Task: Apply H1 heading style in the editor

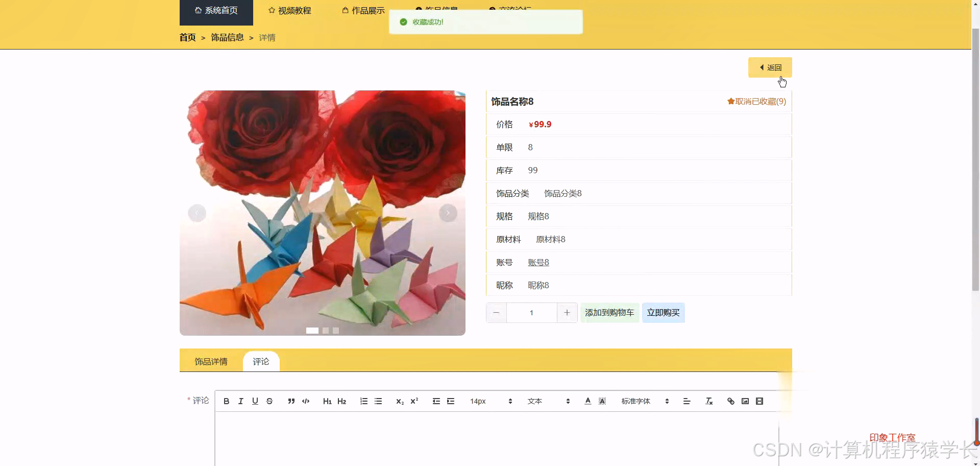Action: coord(327,401)
